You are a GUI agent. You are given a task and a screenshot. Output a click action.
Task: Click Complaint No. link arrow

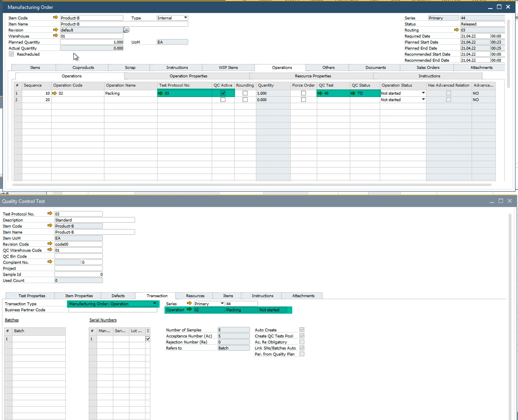pos(50,262)
